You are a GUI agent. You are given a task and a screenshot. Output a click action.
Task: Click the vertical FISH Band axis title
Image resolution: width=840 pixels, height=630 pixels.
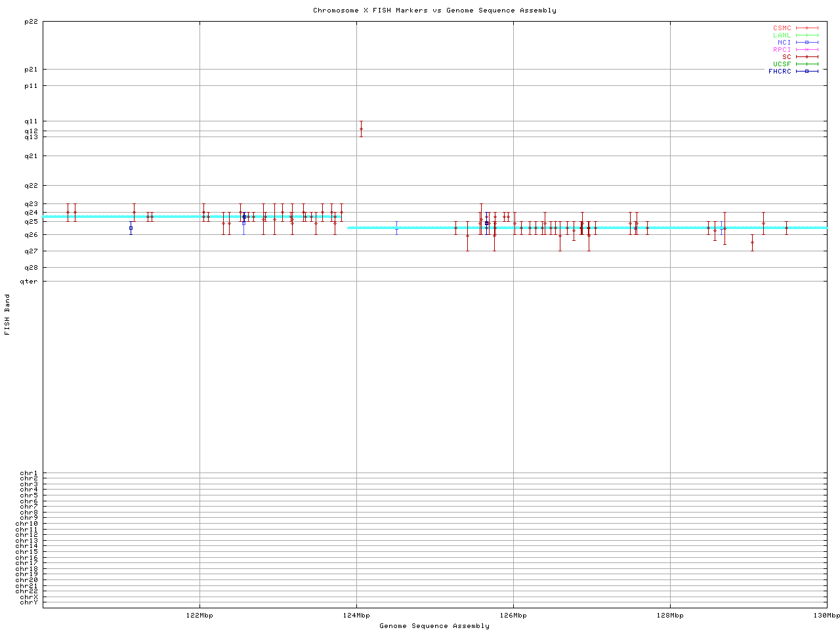(x=7, y=314)
